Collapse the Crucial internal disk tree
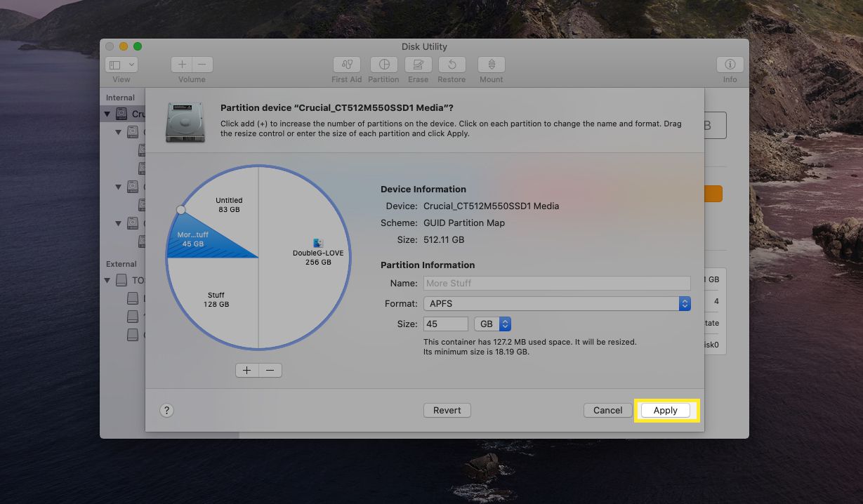This screenshot has width=863, height=504. [x=107, y=114]
